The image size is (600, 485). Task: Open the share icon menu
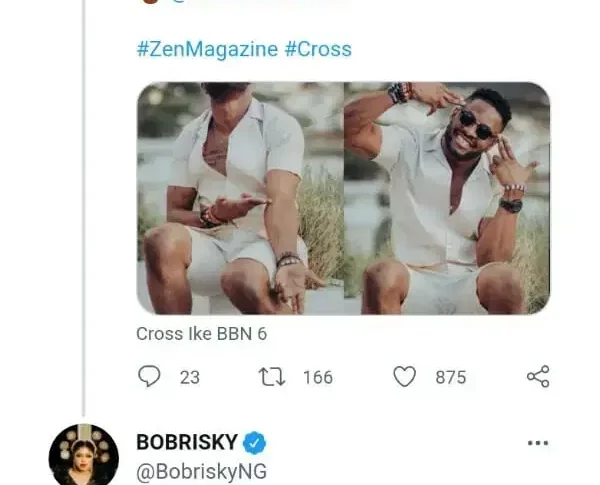538,376
